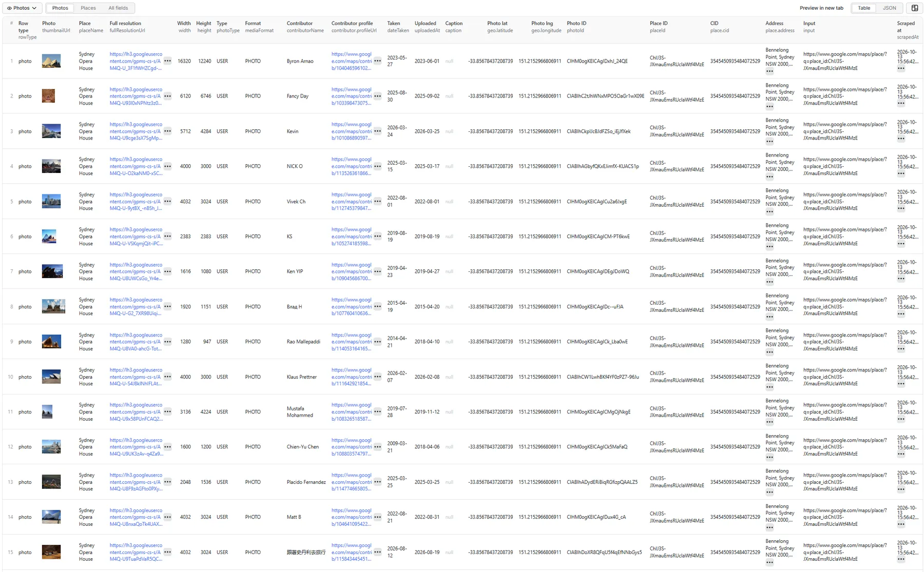
Task: Expand contributor profile URL in Rao Mallepaddi row
Action: [378, 342]
